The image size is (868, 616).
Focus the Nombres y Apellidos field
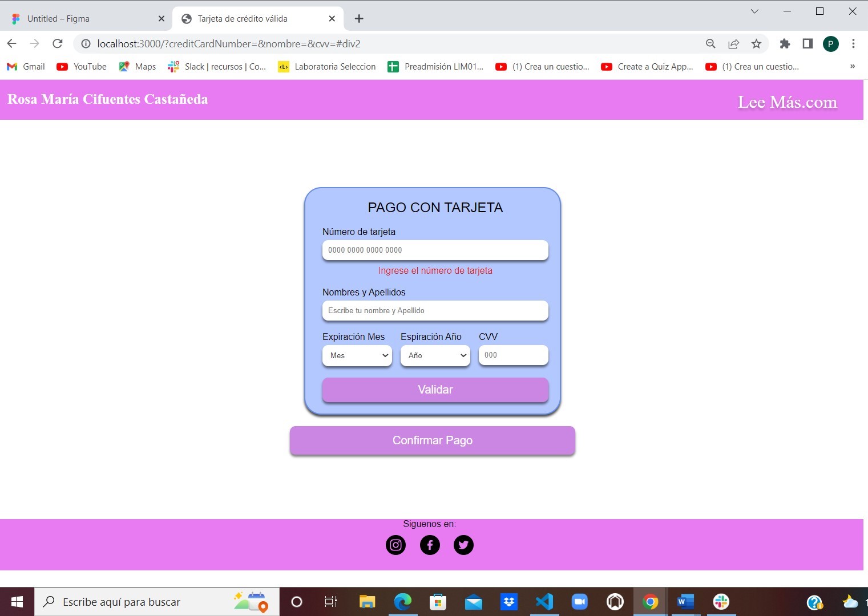point(435,310)
